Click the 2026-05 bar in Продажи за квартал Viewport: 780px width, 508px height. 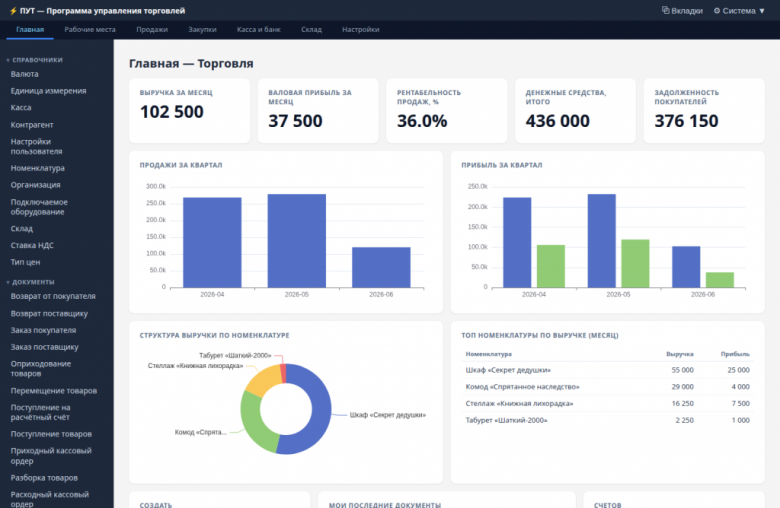click(x=297, y=241)
